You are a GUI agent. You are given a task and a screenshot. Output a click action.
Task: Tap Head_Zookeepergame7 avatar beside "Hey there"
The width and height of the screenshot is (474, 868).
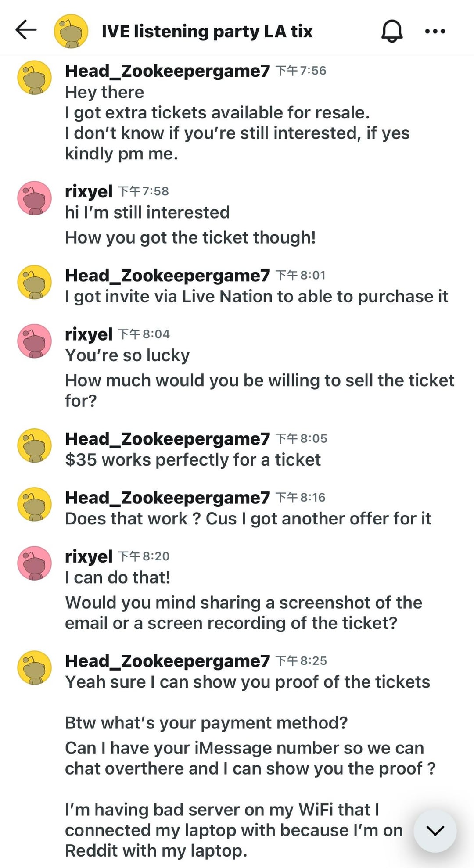click(34, 78)
